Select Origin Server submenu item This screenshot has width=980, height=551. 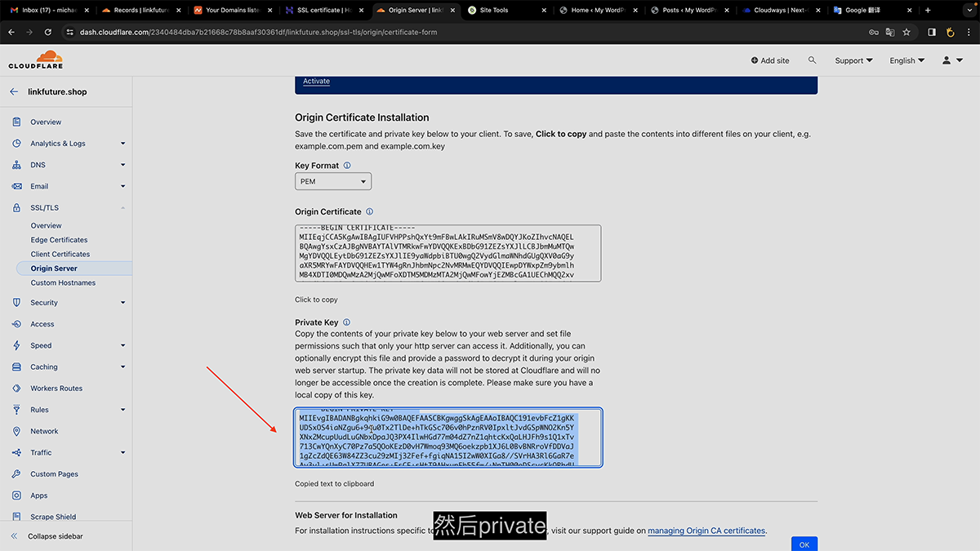click(54, 269)
